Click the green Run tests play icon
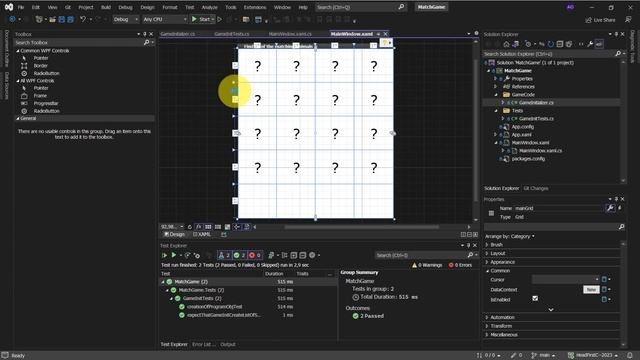This screenshot has width=640, height=360. click(x=174, y=256)
